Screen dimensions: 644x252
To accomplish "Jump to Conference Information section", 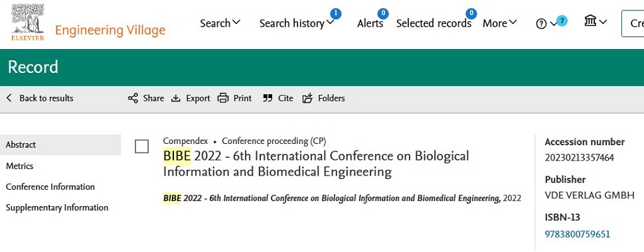I will [x=50, y=187].
